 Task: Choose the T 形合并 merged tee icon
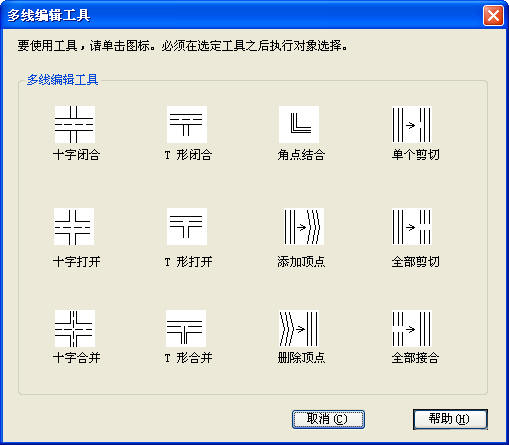pos(186,329)
